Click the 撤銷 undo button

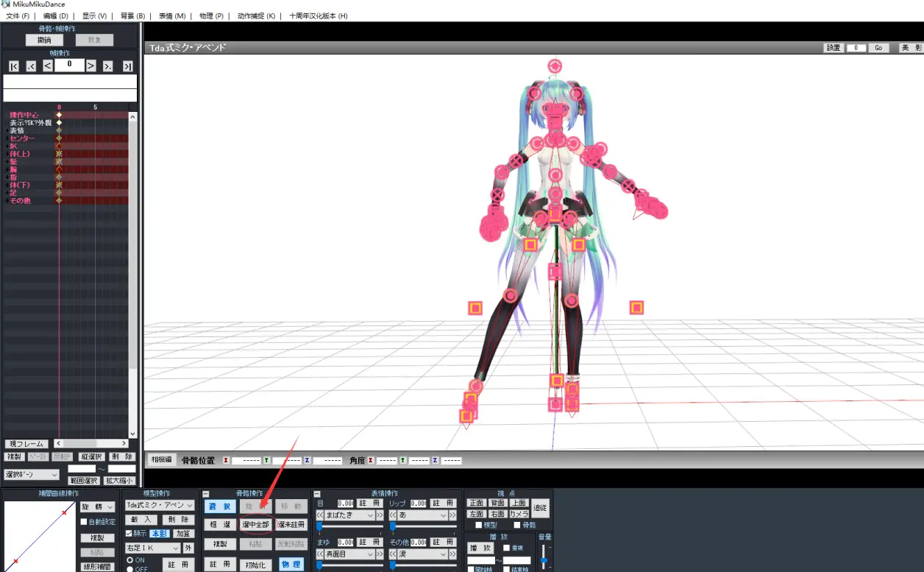tap(45, 40)
